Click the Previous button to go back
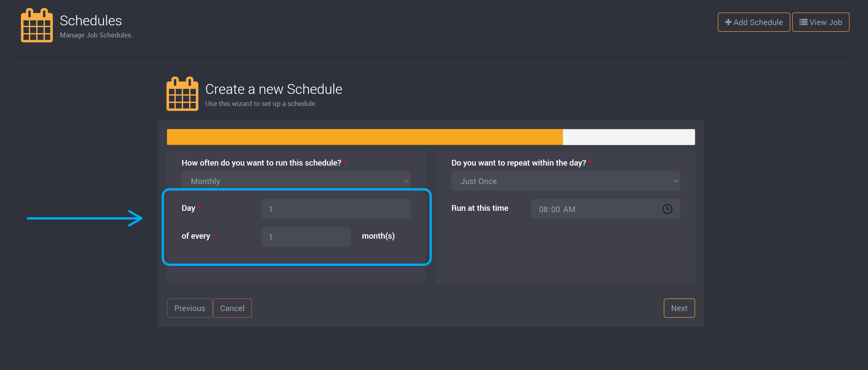This screenshot has width=868, height=370. click(x=189, y=308)
